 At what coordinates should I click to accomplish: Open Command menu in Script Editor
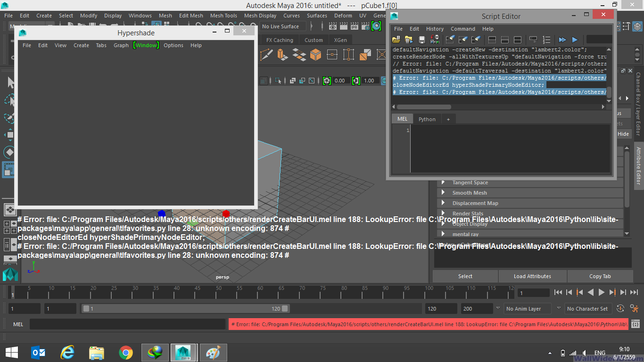[x=463, y=29]
